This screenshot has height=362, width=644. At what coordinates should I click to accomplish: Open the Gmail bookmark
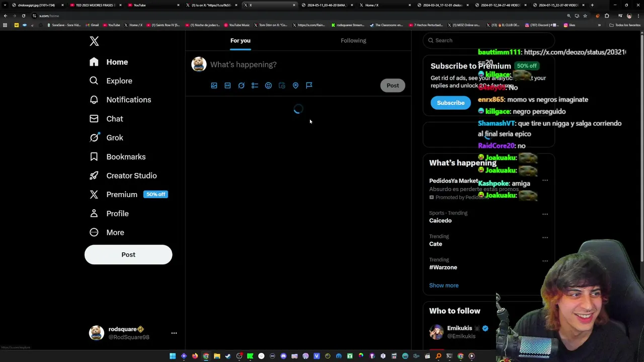coord(92,25)
